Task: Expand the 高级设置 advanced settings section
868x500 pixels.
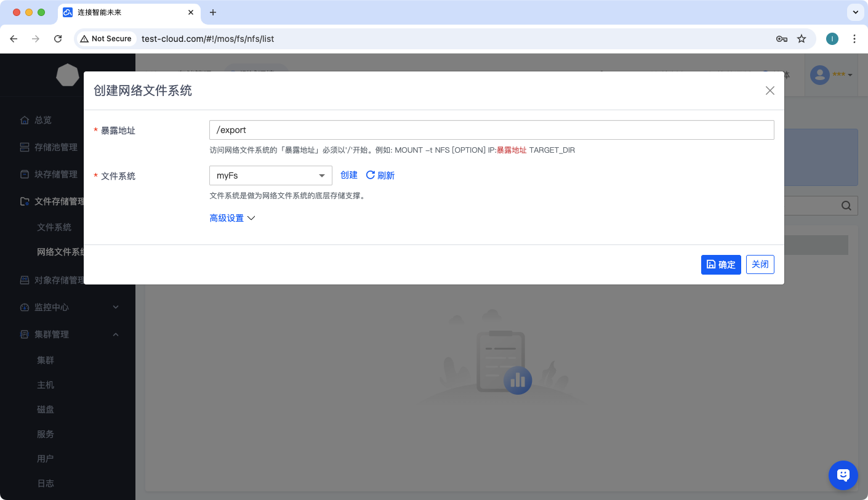Action: pos(232,218)
